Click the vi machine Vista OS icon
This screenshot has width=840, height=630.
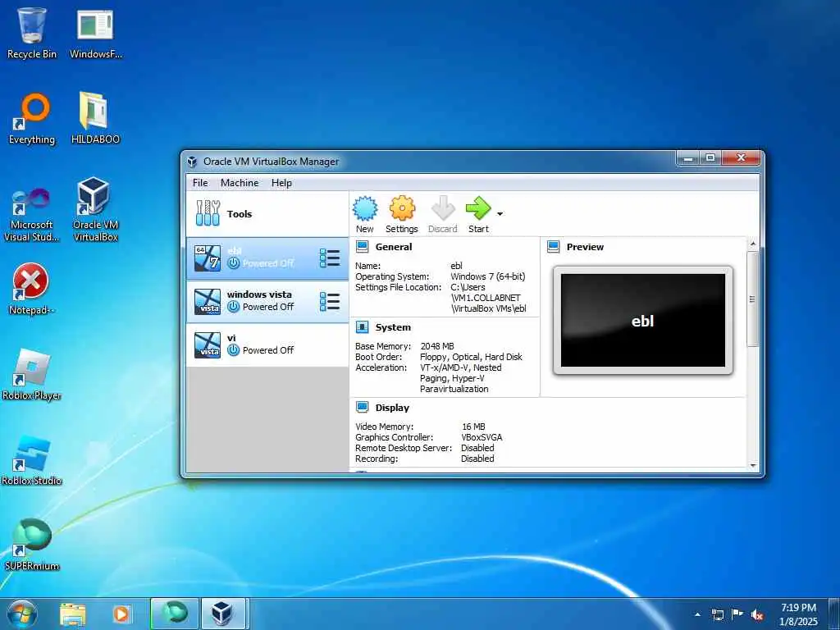point(208,345)
